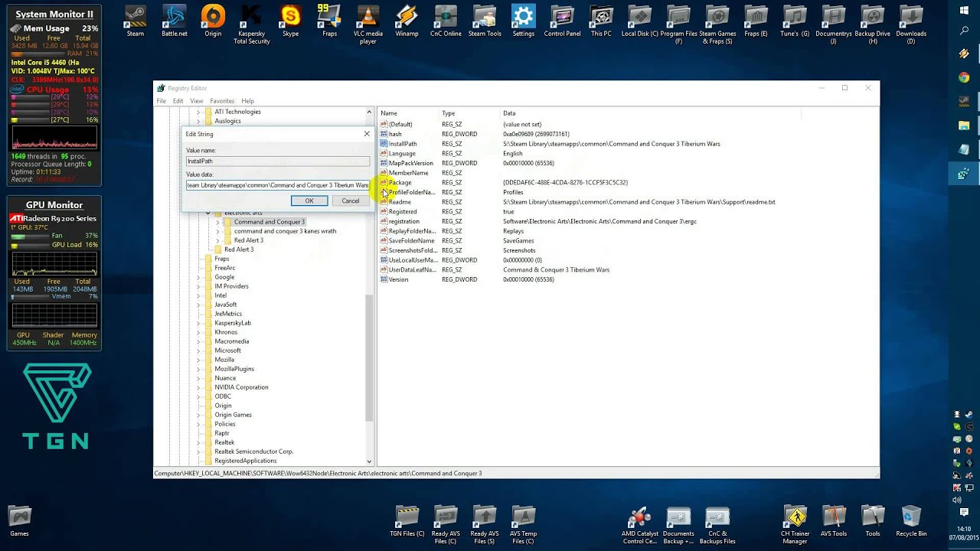
Task: Open the AVS Tools desktop icon
Action: [834, 520]
